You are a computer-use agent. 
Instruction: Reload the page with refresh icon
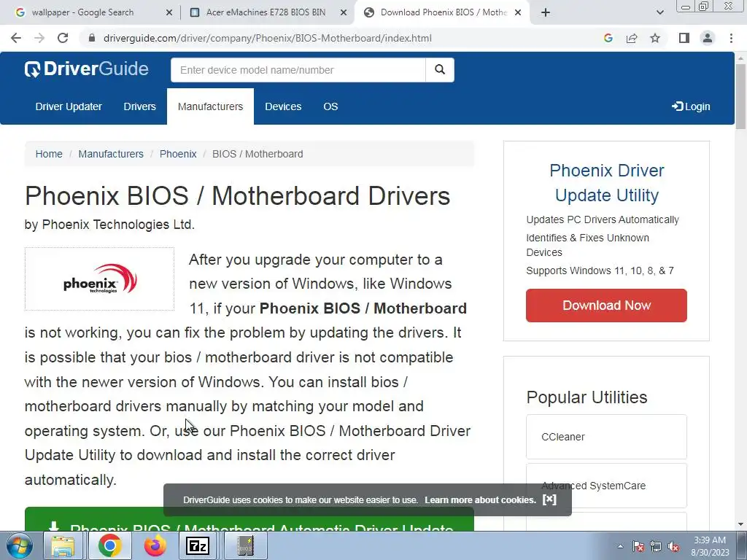pos(63,38)
